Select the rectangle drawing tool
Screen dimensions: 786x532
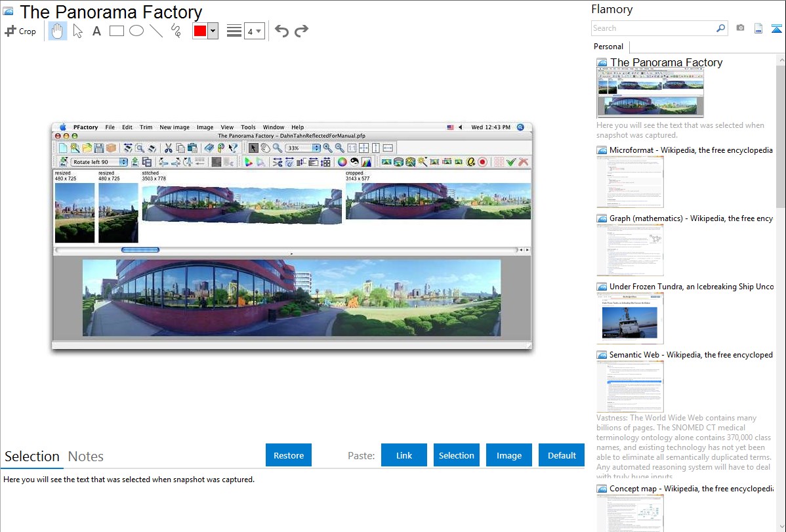click(x=116, y=31)
